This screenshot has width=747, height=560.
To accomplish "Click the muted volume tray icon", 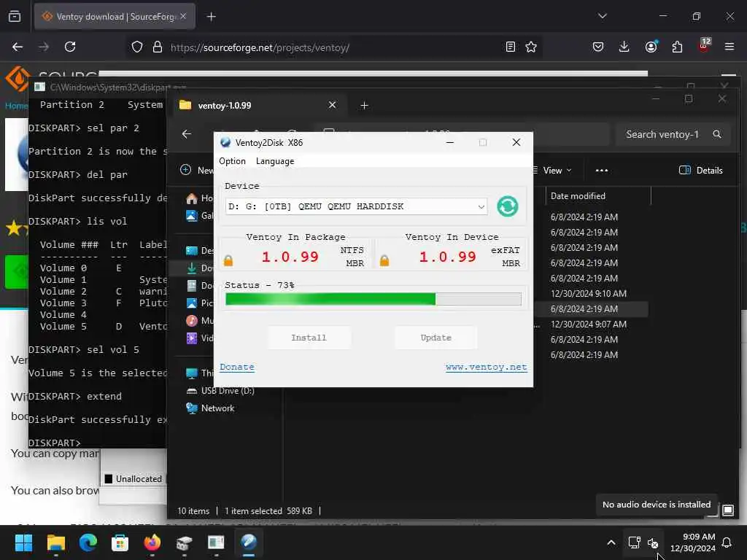I will [x=653, y=542].
